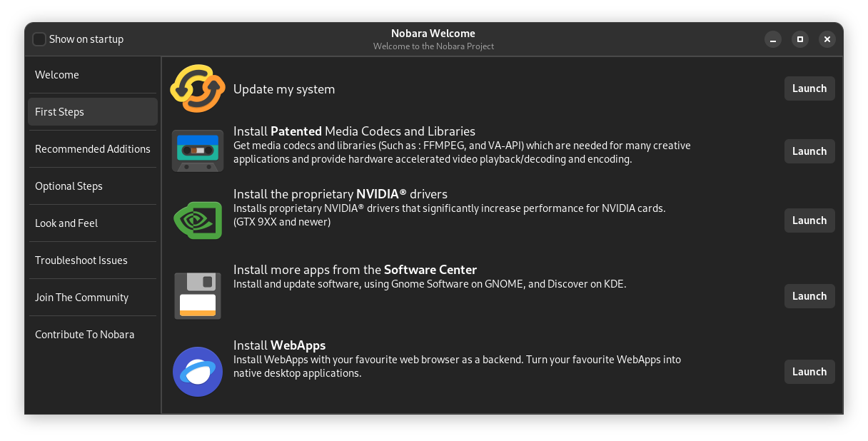Enable the Show on startup checkbox
The image size is (868, 441).
click(39, 39)
